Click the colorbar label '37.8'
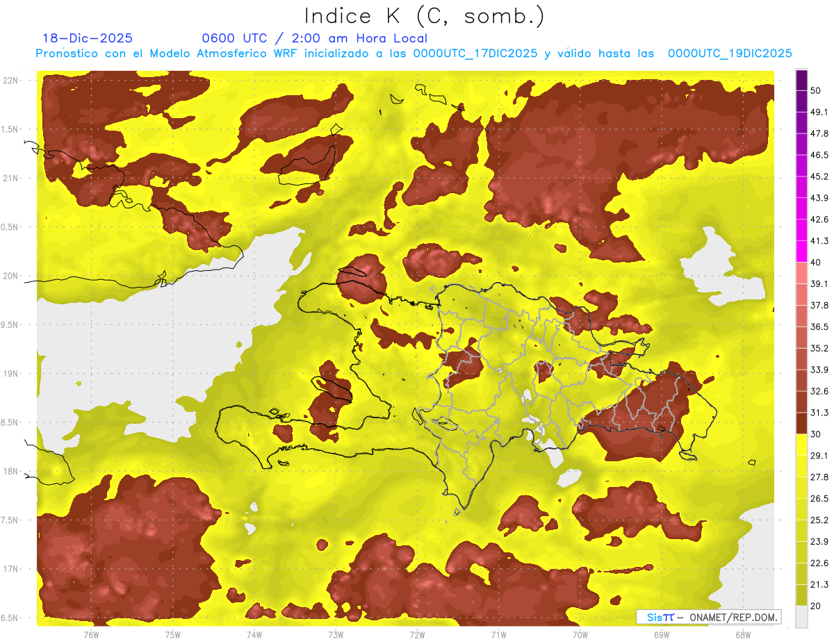Screen dimensions: 834x644 (x=819, y=306)
